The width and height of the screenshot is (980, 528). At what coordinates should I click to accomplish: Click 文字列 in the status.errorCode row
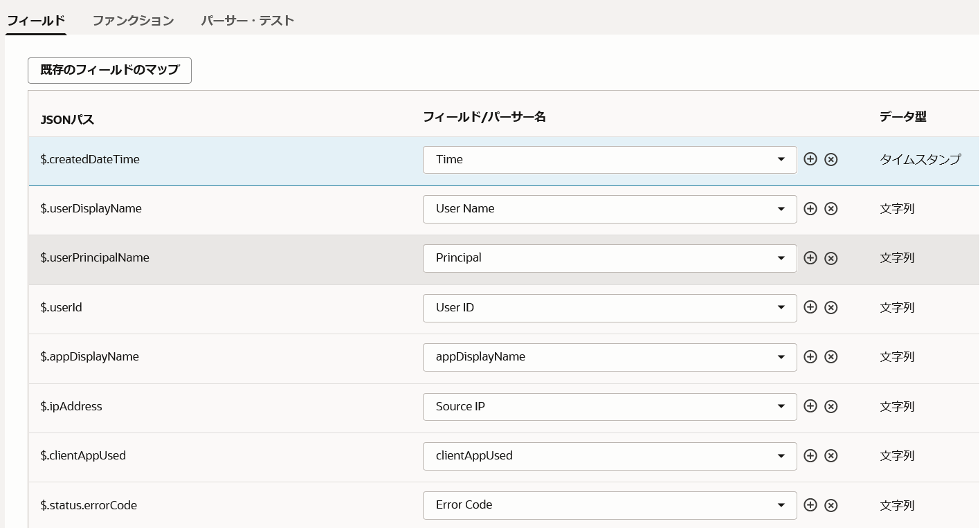click(897, 505)
